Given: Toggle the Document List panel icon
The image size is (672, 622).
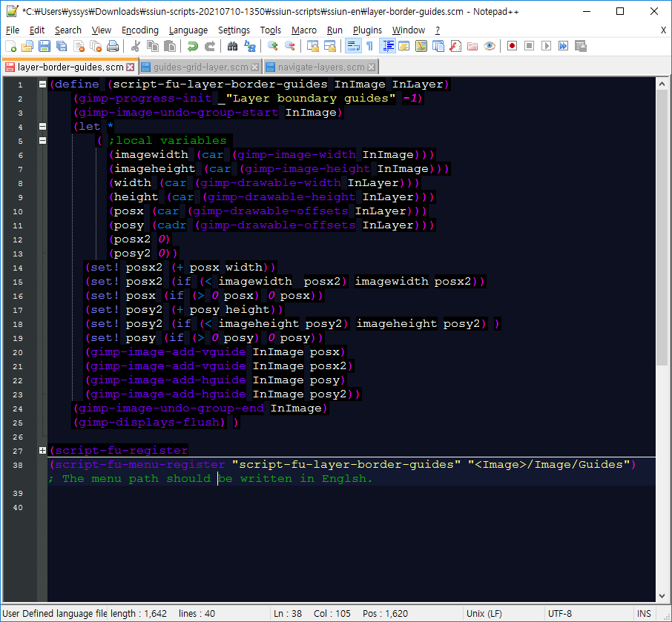Looking at the screenshot, I should (x=438, y=46).
